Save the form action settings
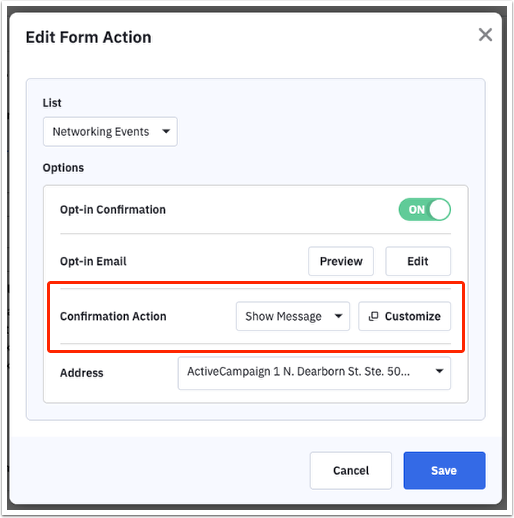 click(x=444, y=470)
